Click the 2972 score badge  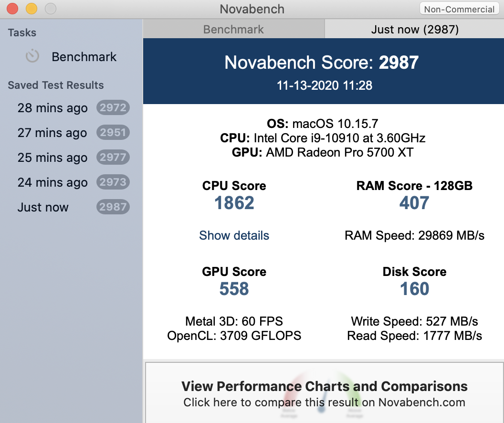pos(113,108)
